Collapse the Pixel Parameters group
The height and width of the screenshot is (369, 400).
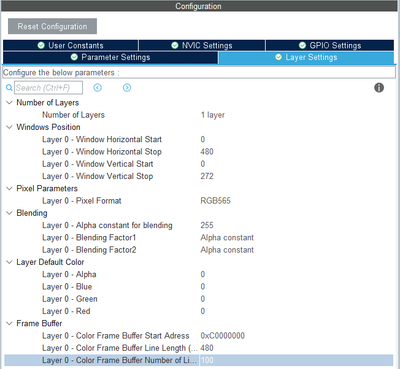[x=9, y=188]
